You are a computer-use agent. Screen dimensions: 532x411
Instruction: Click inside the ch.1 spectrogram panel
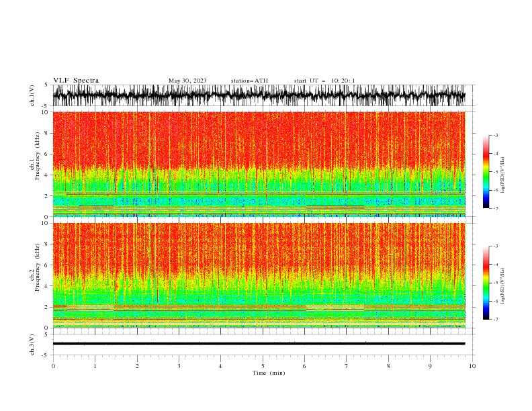[259, 164]
